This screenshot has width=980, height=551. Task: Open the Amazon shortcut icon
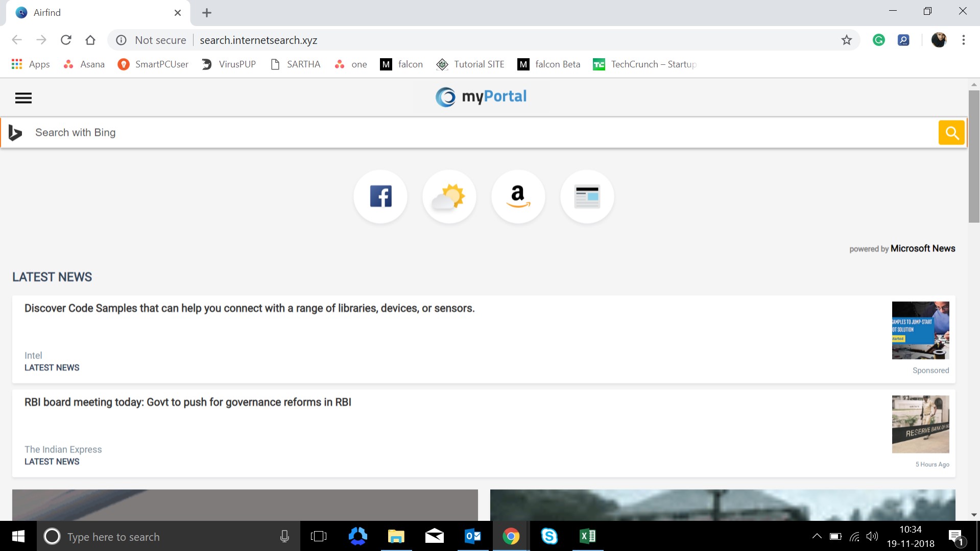[518, 196]
